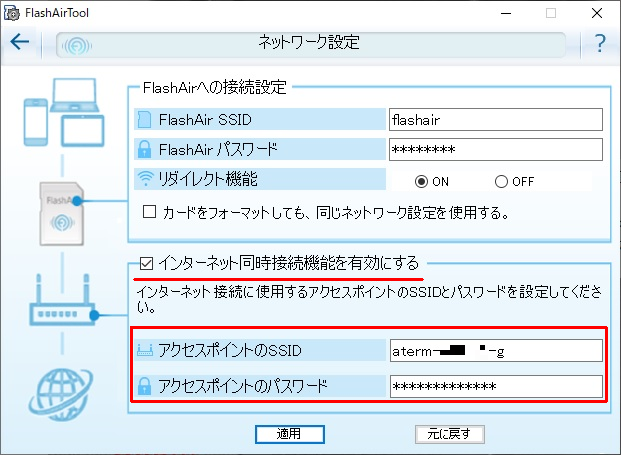Click the 適用 button

click(x=290, y=434)
